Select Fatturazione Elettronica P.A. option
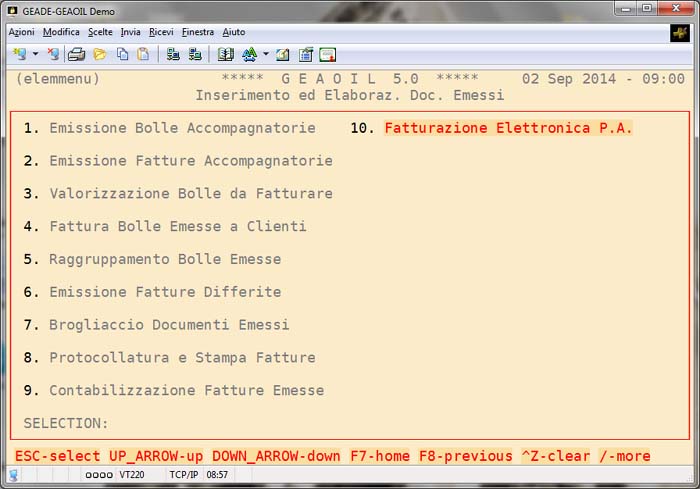Viewport: 700px width, 489px height. 508,128
